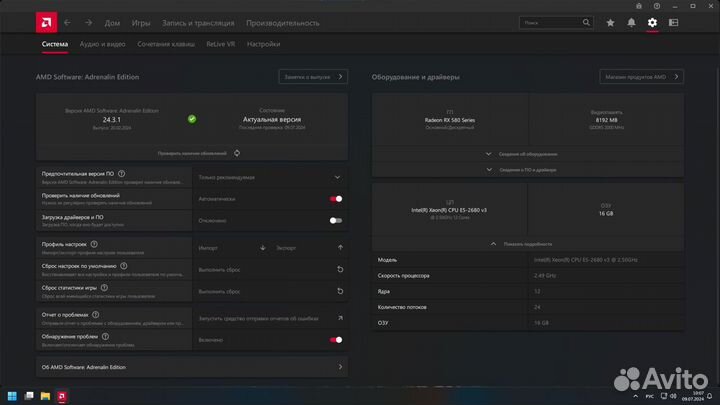Open settings gear icon
This screenshot has height=405, width=720.
click(x=652, y=22)
